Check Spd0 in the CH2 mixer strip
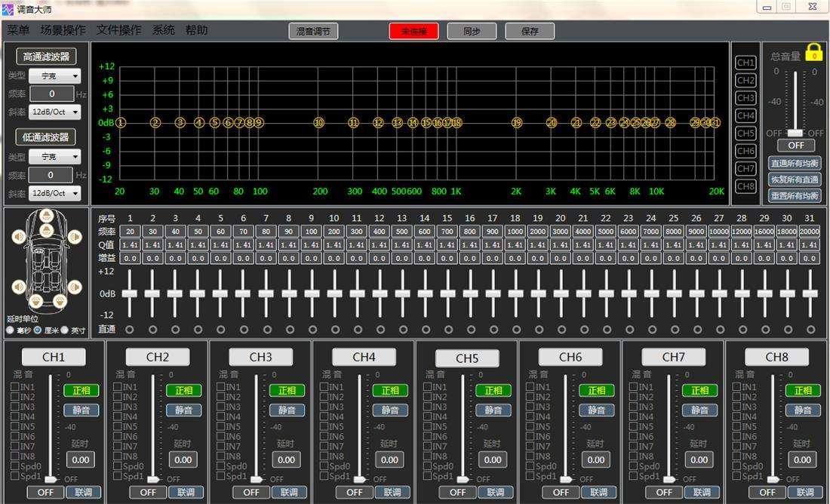 click(118, 466)
